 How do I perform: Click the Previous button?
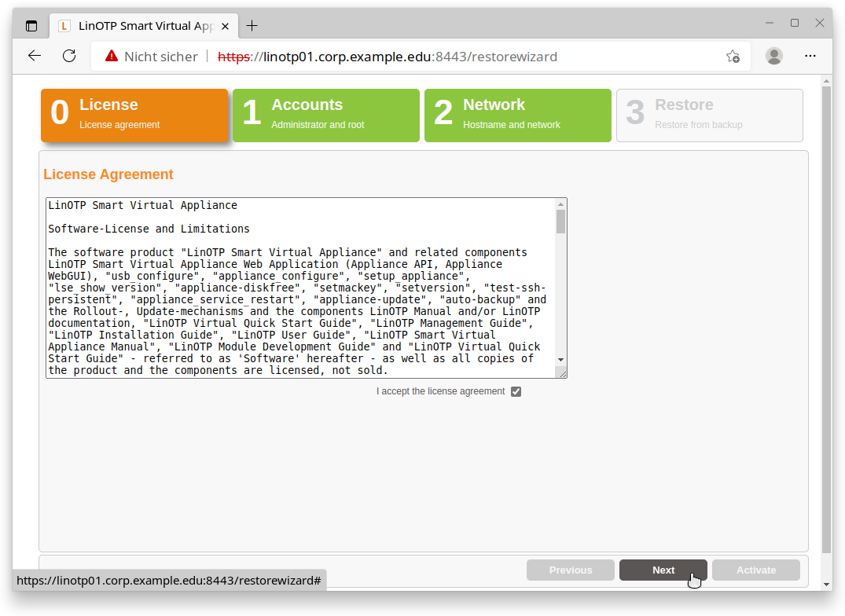570,570
